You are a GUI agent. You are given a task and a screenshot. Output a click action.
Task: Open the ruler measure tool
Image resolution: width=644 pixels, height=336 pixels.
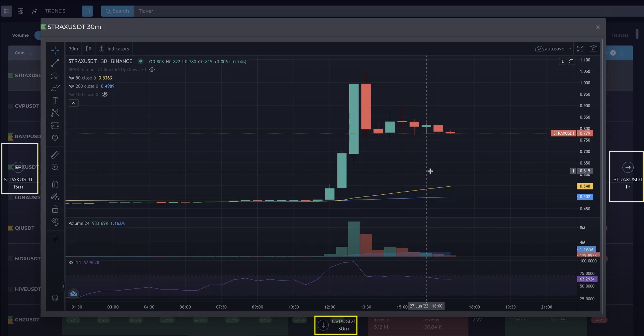pyautogui.click(x=55, y=154)
